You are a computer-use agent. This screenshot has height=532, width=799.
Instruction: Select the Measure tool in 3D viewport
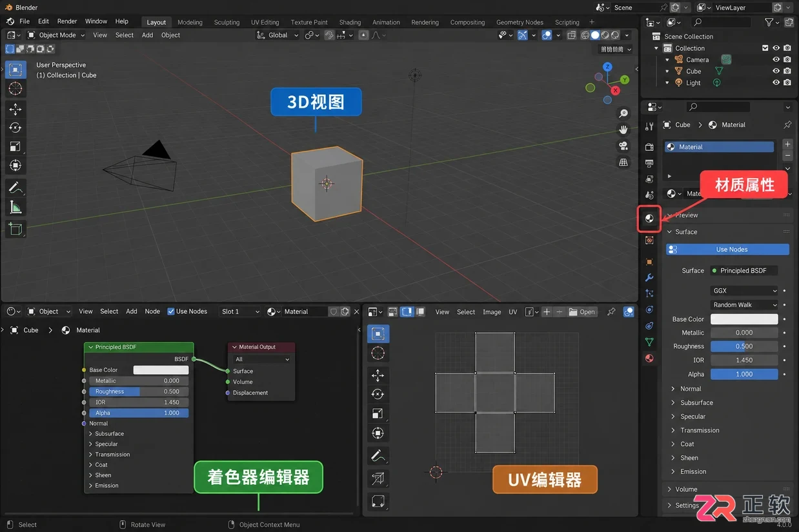[x=15, y=207]
